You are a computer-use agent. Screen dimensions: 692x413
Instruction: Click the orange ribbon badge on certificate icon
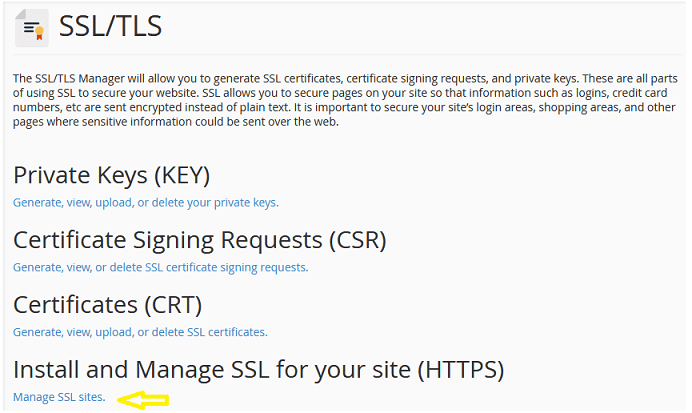[39, 33]
